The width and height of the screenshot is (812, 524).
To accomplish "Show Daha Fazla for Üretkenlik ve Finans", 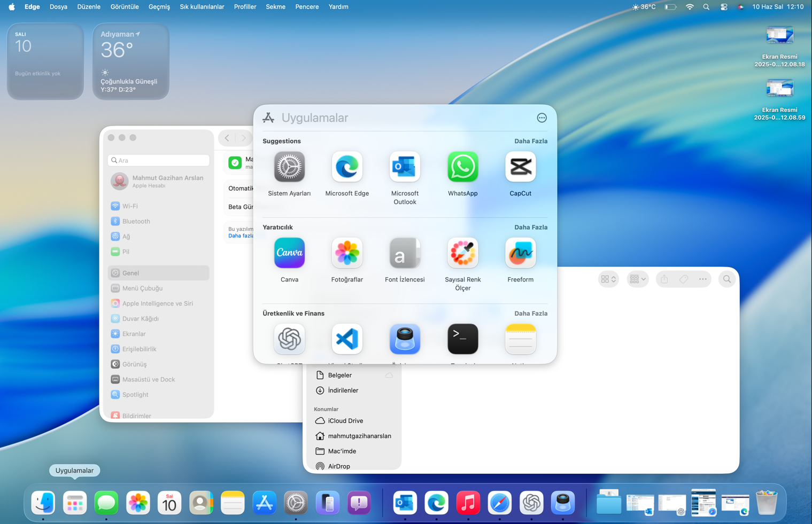I will [531, 314].
